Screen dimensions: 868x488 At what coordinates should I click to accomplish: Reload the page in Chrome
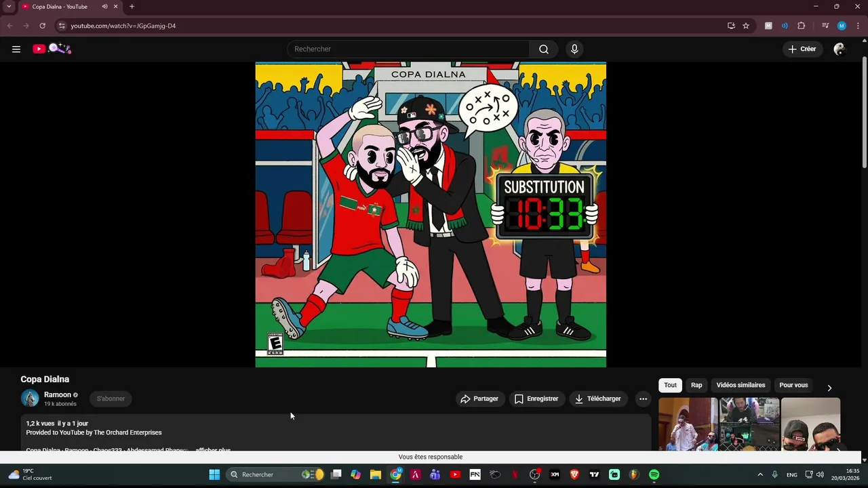[42, 26]
